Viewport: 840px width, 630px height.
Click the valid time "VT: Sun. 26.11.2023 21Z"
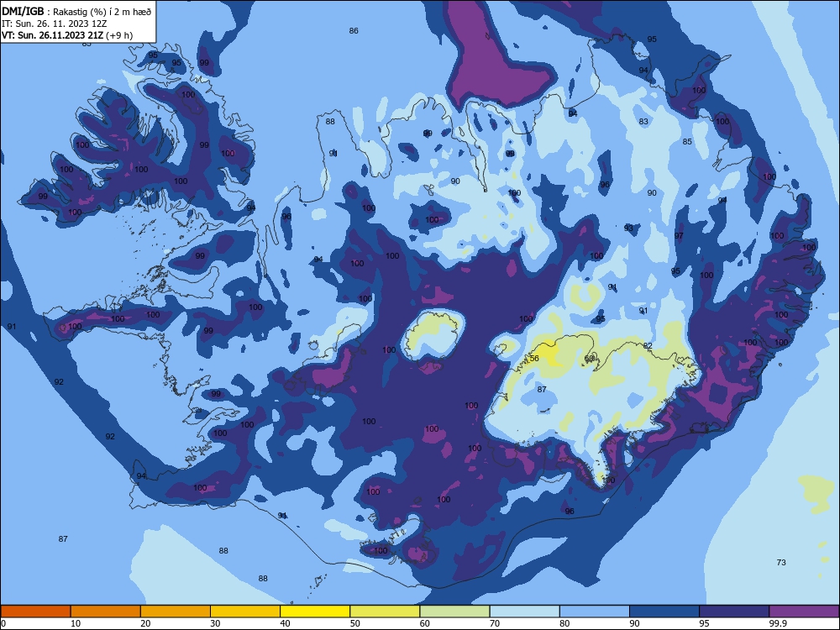52,35
